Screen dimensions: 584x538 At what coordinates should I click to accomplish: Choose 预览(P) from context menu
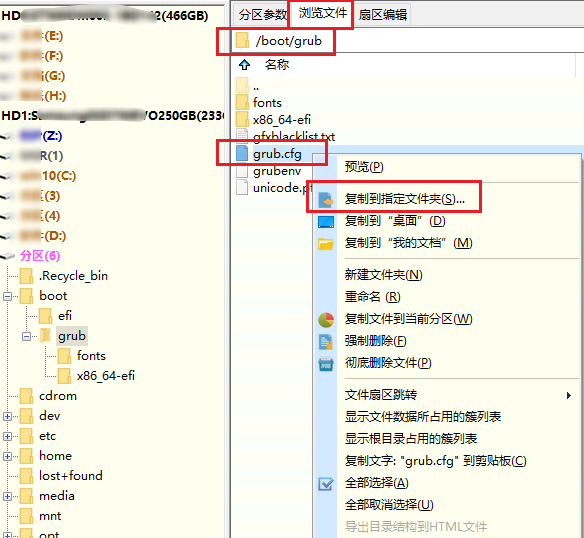[x=364, y=167]
